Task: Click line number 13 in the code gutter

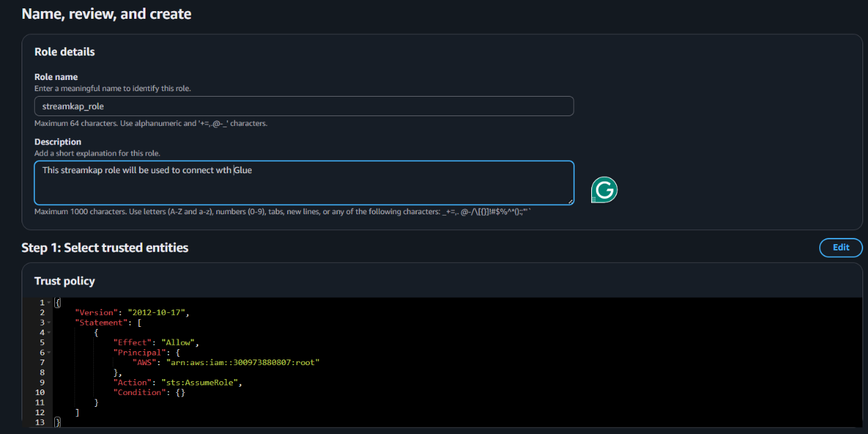Action: (39, 422)
